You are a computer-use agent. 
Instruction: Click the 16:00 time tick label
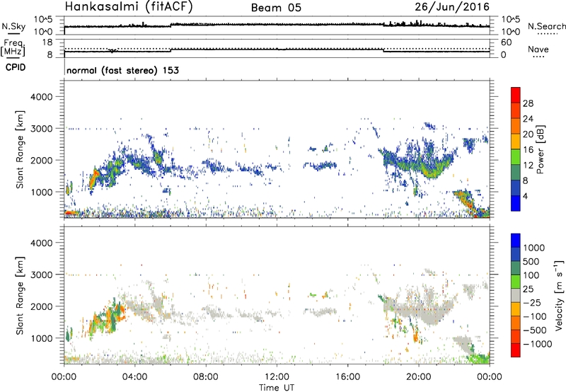(347, 377)
